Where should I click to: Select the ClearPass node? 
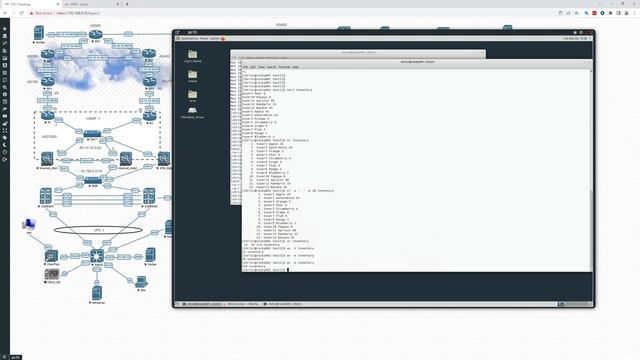point(51,256)
